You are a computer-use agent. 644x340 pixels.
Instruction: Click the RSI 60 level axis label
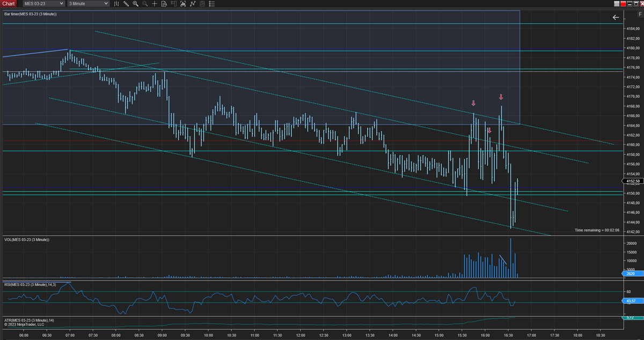pyautogui.click(x=628, y=292)
